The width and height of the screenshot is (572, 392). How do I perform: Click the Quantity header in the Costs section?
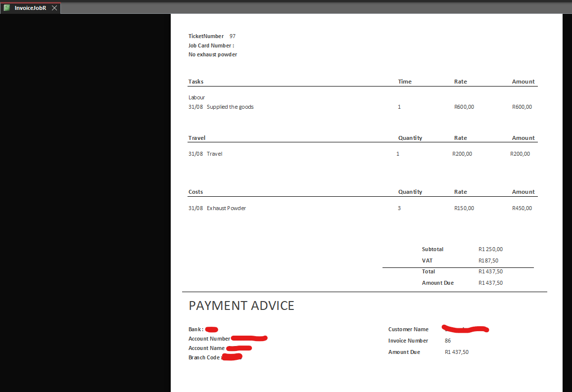click(x=410, y=192)
